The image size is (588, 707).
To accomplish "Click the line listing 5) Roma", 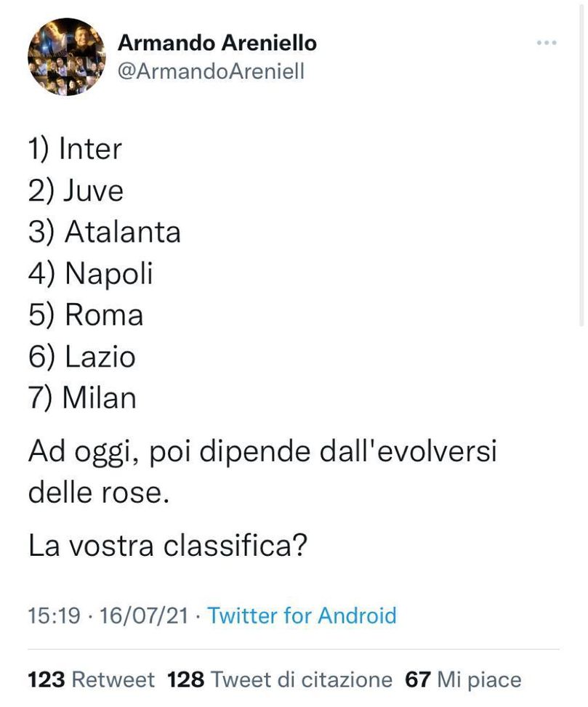I will (86, 315).
